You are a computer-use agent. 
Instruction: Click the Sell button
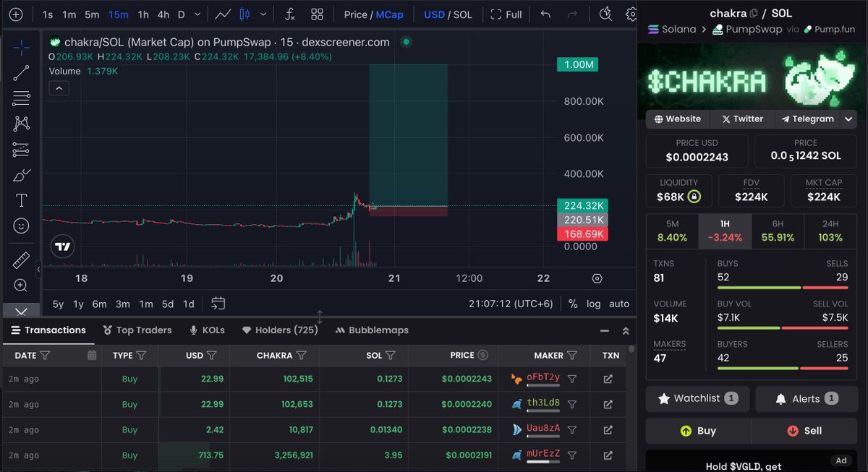click(x=804, y=431)
